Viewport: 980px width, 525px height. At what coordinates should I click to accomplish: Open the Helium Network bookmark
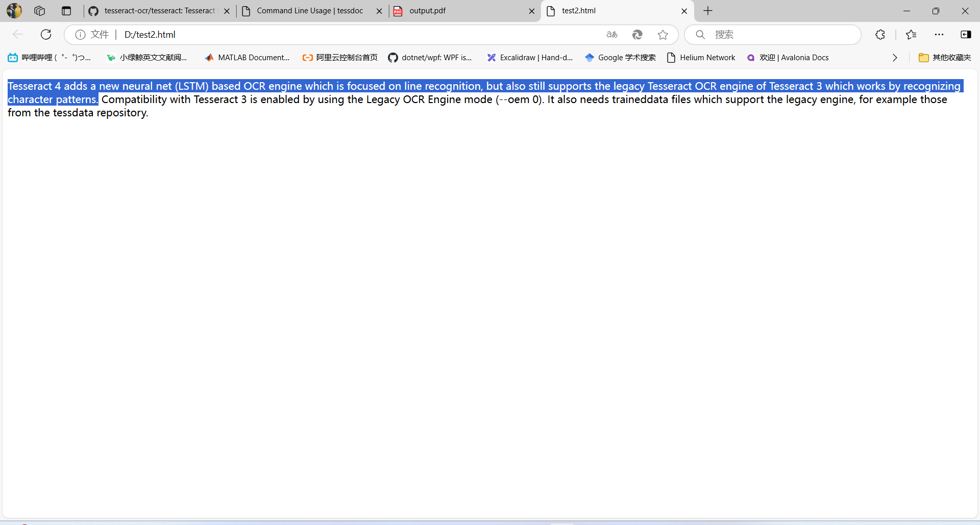pos(701,58)
